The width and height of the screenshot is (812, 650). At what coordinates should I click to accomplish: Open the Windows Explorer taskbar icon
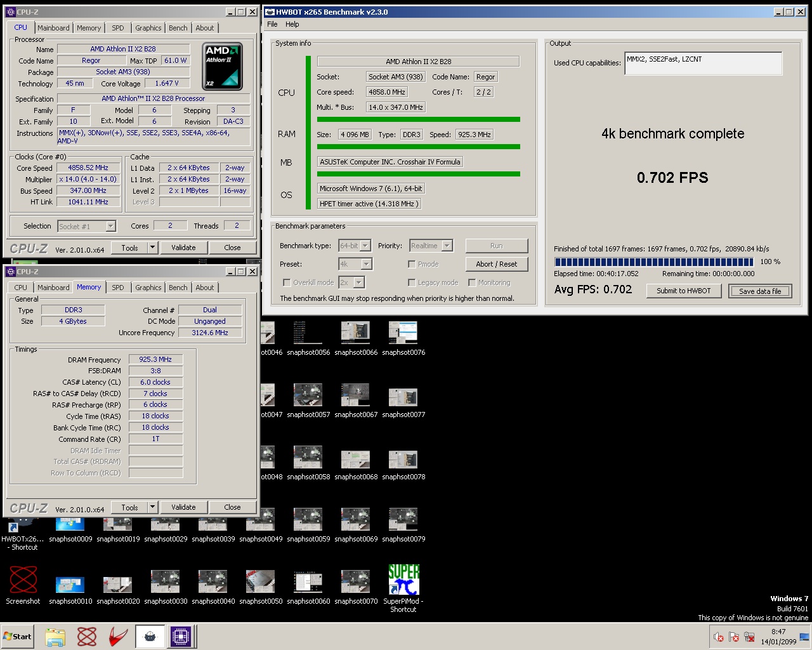click(55, 637)
